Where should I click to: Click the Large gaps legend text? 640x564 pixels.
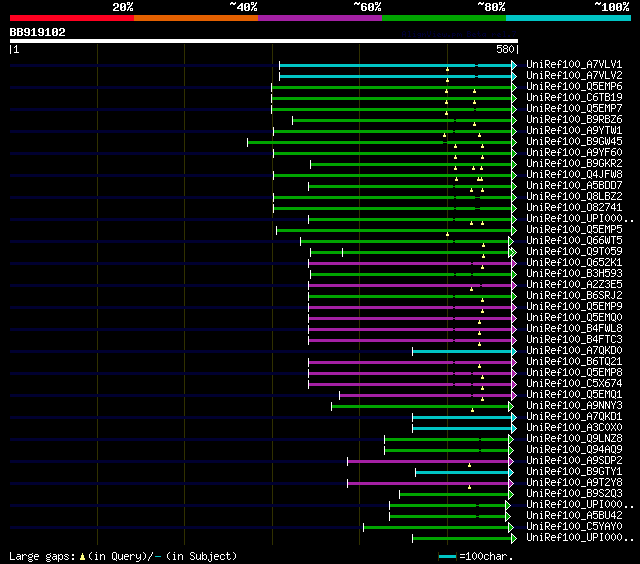(123, 556)
